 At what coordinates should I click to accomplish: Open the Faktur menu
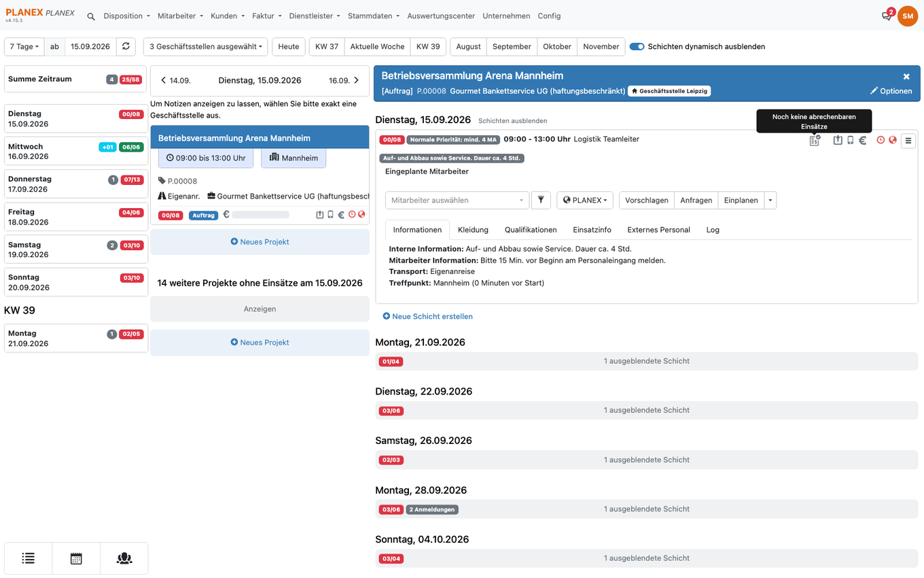(266, 16)
